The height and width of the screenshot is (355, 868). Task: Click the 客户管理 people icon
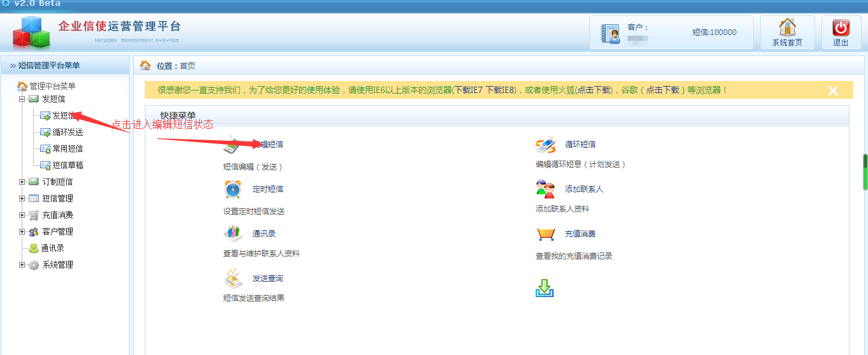(34, 231)
